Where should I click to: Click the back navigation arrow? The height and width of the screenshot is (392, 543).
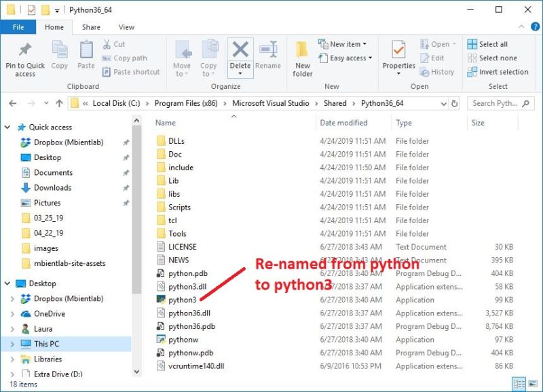(12, 102)
